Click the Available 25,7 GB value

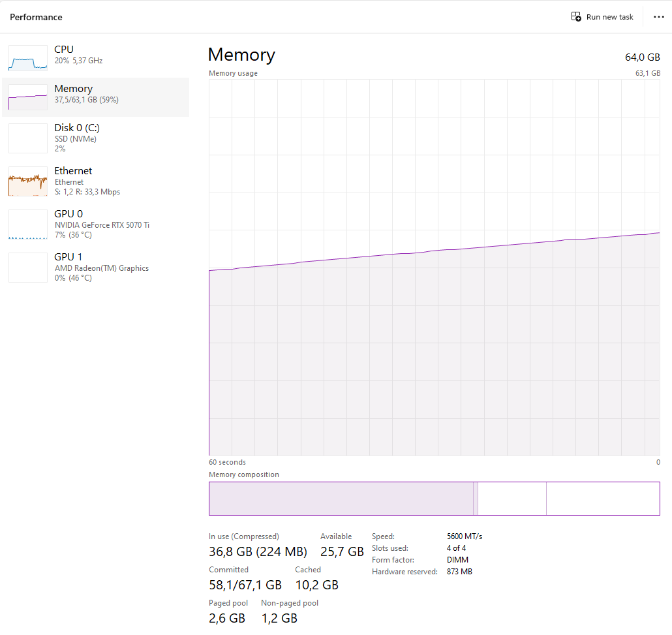point(342,551)
